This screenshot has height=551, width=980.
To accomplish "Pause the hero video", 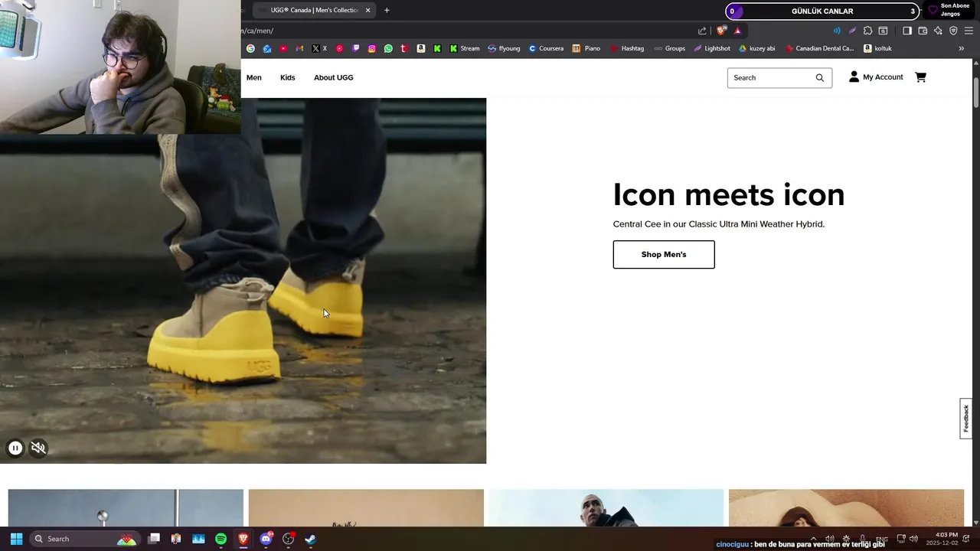I will pyautogui.click(x=15, y=448).
